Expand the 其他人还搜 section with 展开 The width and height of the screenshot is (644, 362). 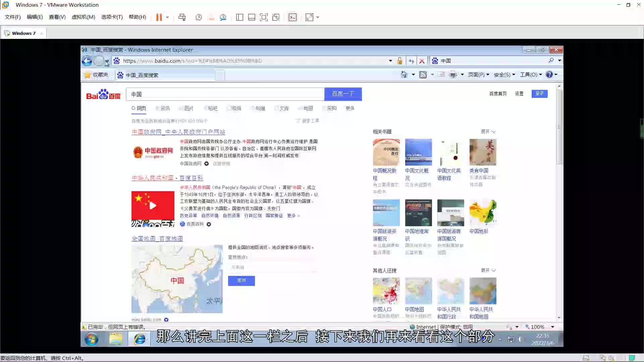tap(488, 270)
